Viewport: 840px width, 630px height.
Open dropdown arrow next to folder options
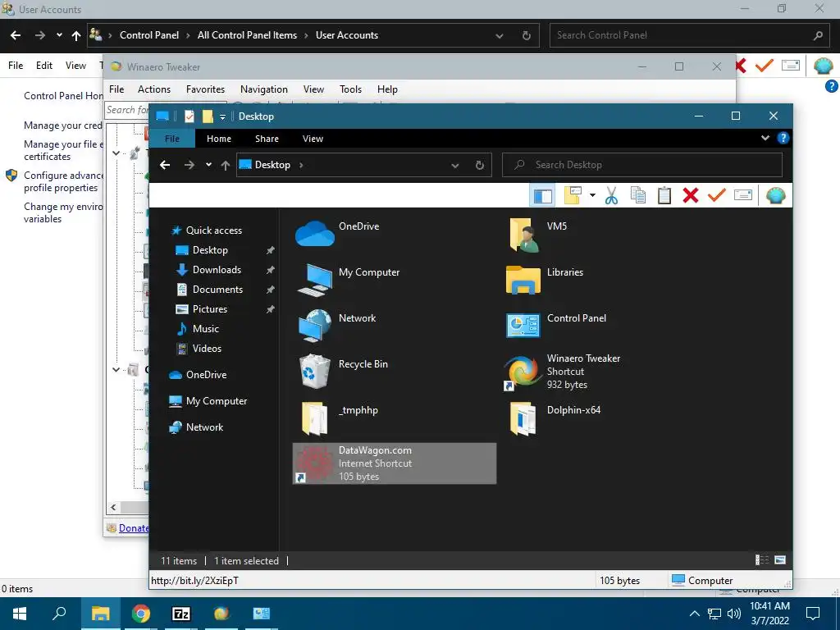click(592, 195)
